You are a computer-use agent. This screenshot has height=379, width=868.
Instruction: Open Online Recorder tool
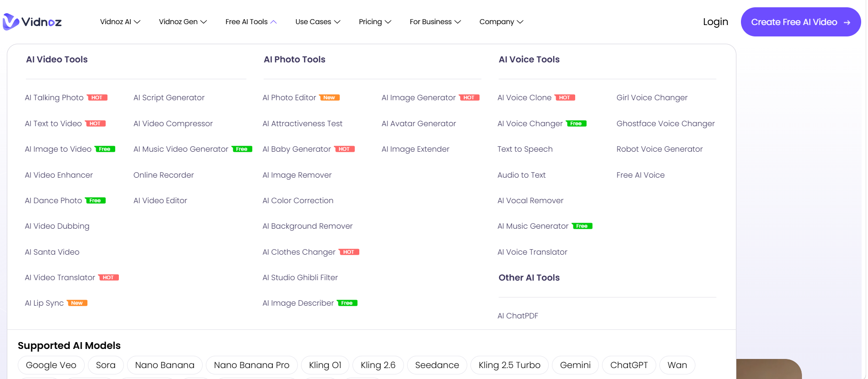click(163, 175)
